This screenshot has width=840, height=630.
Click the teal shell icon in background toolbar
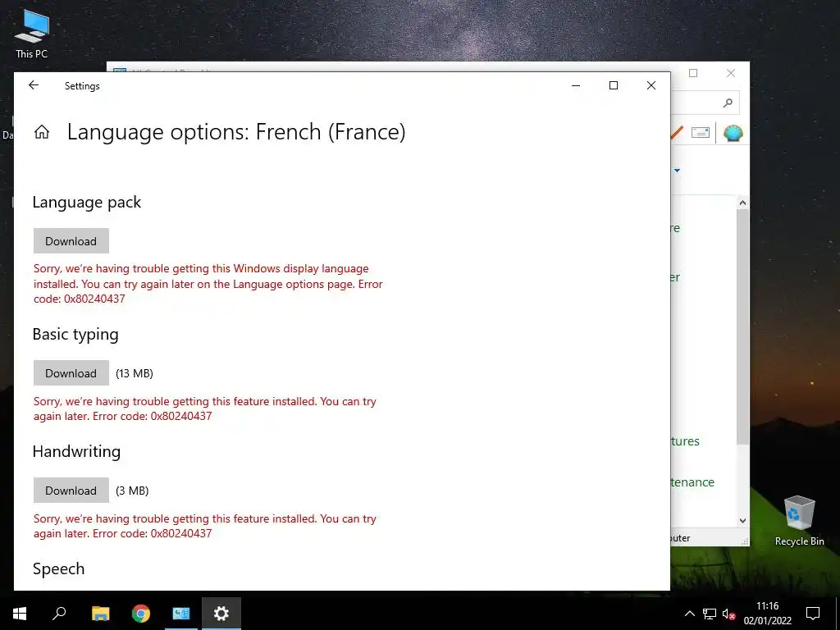click(733, 133)
